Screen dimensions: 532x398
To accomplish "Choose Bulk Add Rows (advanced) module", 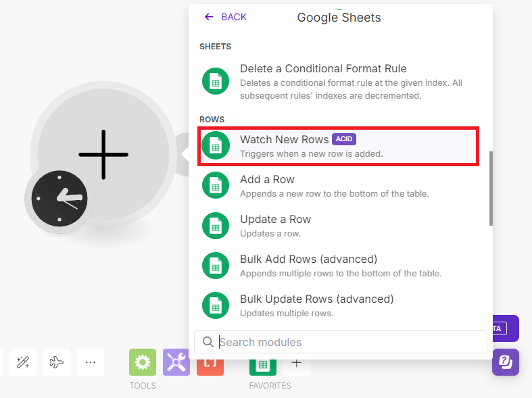I will [x=338, y=266].
